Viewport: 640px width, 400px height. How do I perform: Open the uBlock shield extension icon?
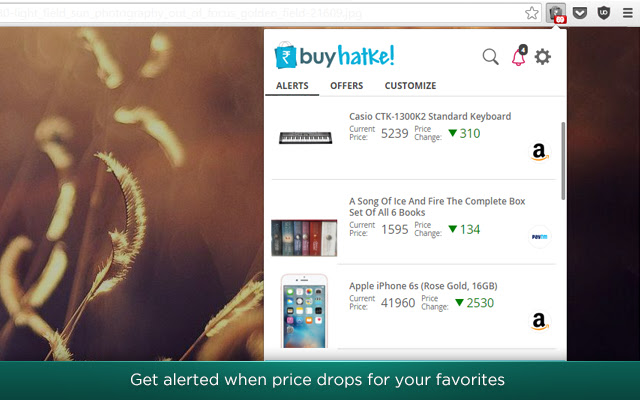coord(604,13)
